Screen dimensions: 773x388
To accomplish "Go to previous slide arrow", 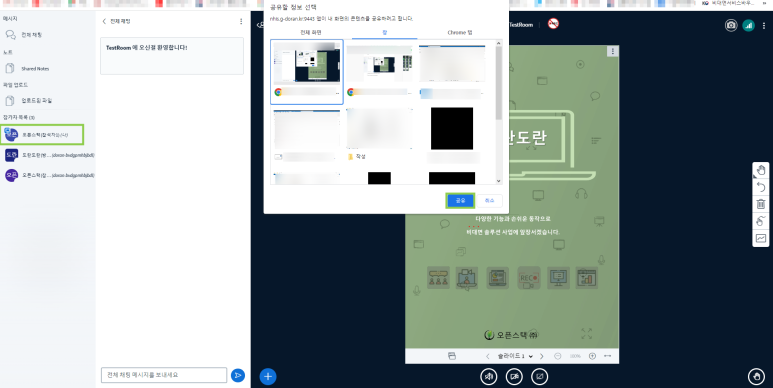I will [x=488, y=356].
